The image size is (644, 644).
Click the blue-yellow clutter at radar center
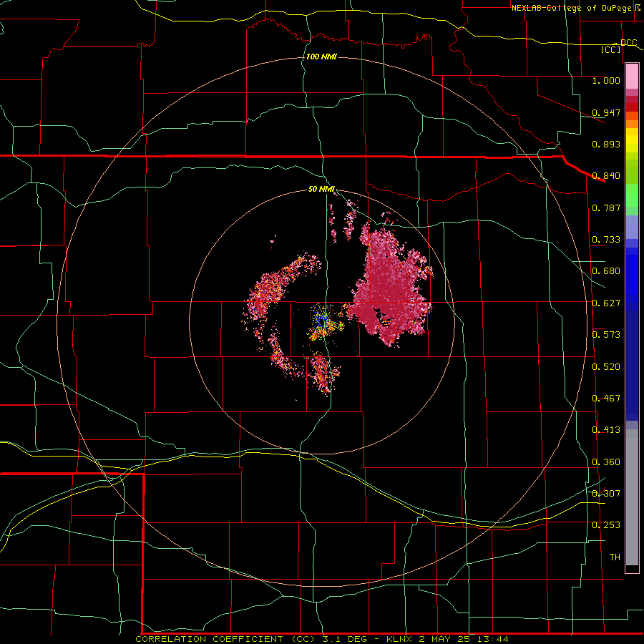click(324, 323)
